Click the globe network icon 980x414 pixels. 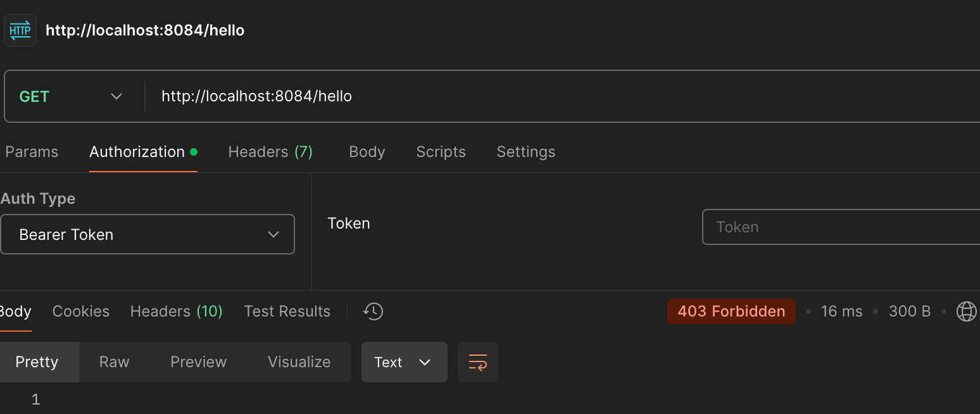(966, 311)
